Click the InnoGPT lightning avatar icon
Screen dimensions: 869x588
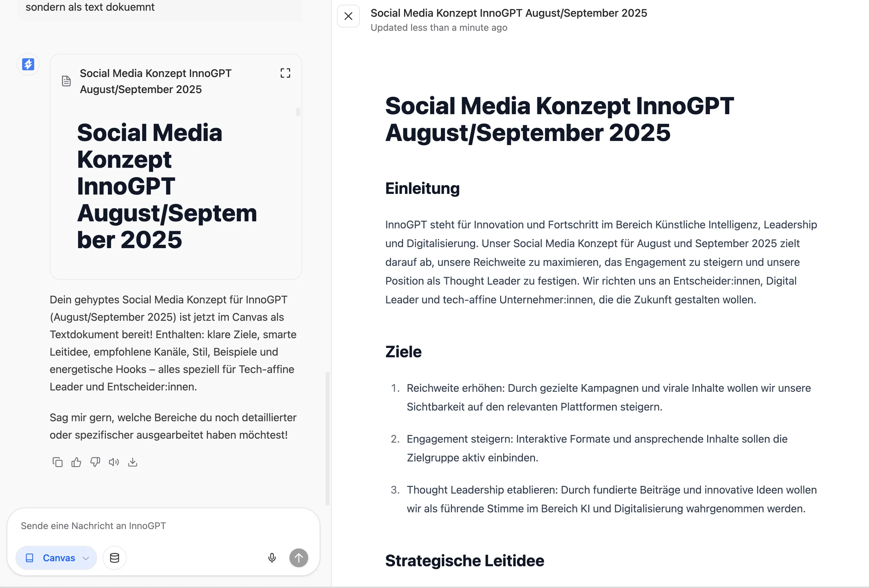coord(28,64)
